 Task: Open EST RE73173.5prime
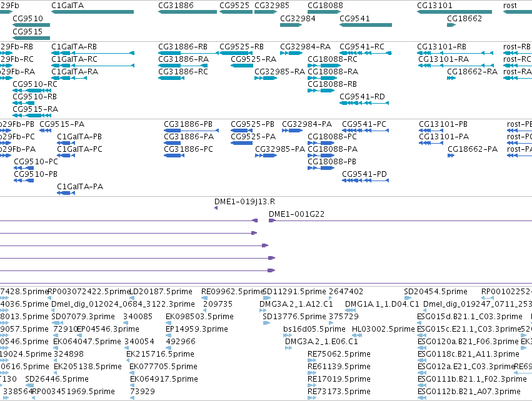tap(339, 392)
